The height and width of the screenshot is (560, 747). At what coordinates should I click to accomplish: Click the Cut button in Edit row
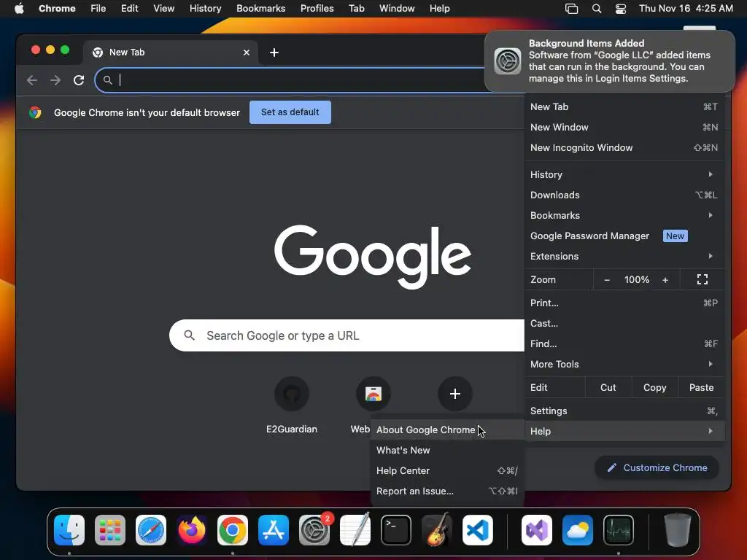pyautogui.click(x=608, y=388)
